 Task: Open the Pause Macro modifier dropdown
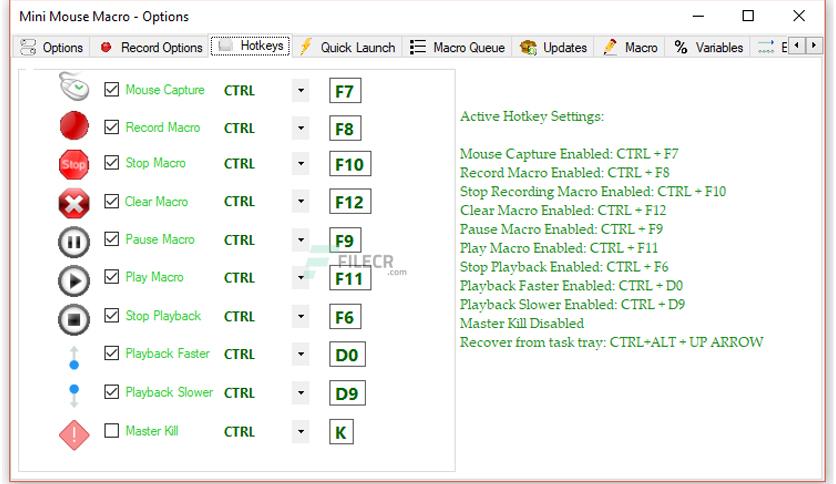tap(301, 240)
